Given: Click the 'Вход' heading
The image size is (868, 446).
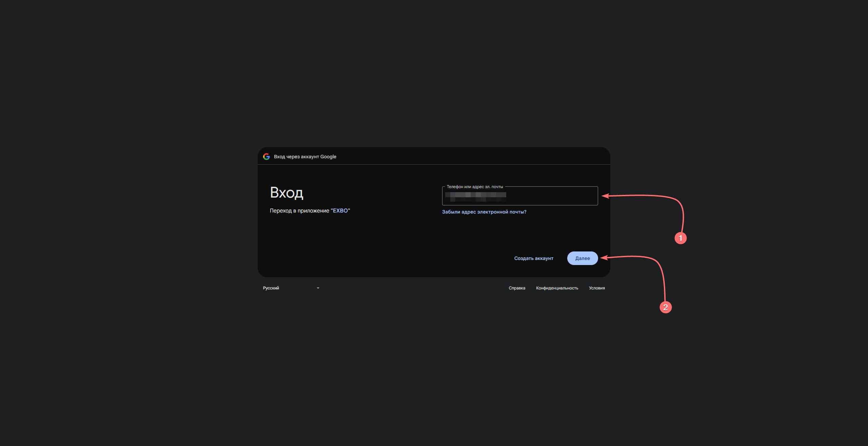Looking at the screenshot, I should point(287,192).
